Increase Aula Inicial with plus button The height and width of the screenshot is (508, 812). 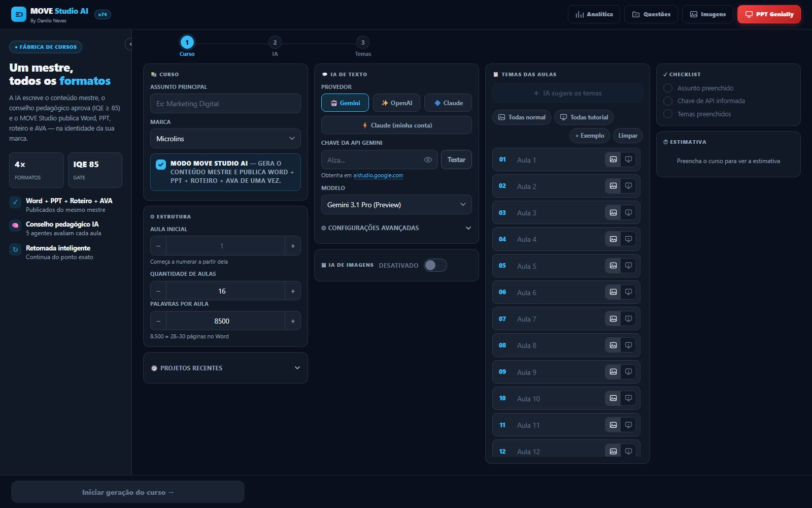(x=293, y=246)
